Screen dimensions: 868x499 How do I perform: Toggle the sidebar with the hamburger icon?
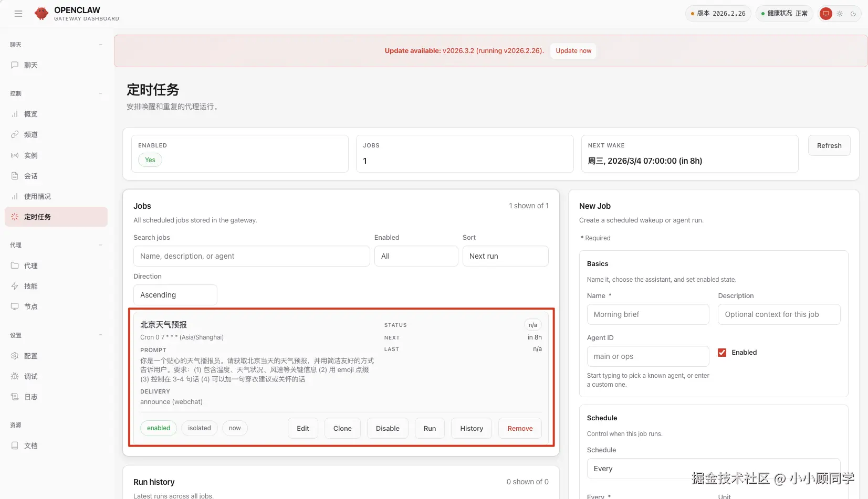coord(18,14)
